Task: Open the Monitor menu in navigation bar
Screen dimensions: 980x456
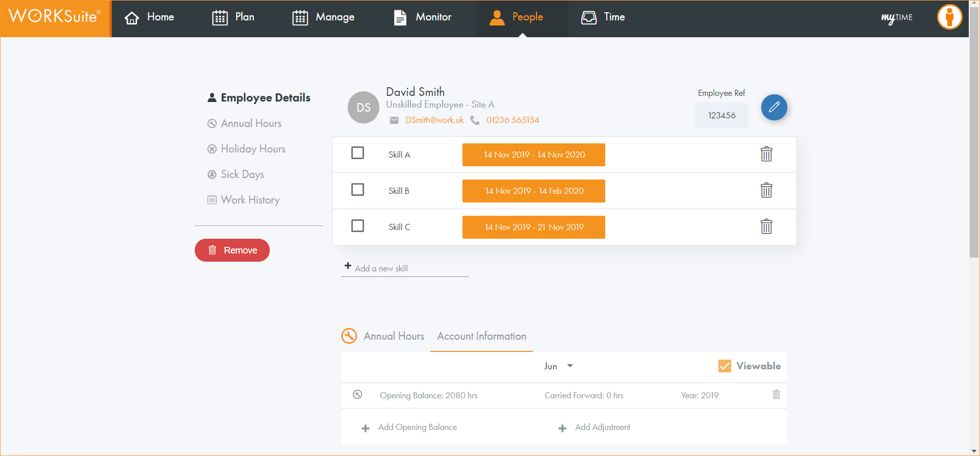Action: click(x=423, y=17)
